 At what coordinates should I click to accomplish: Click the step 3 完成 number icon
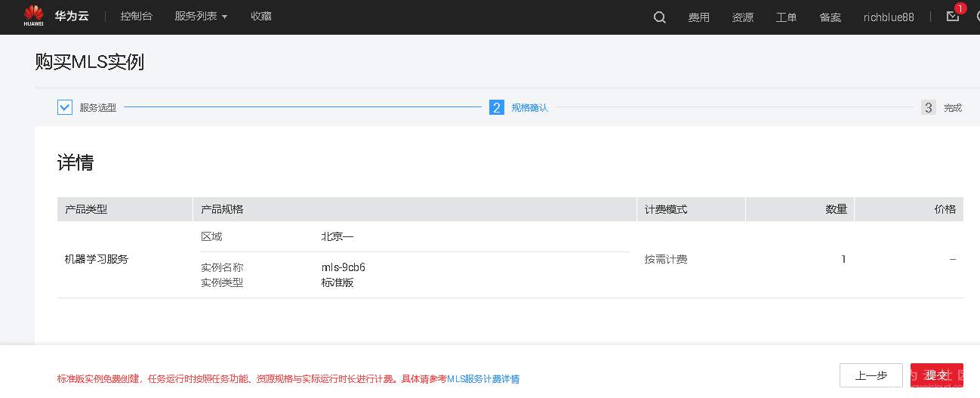929,107
